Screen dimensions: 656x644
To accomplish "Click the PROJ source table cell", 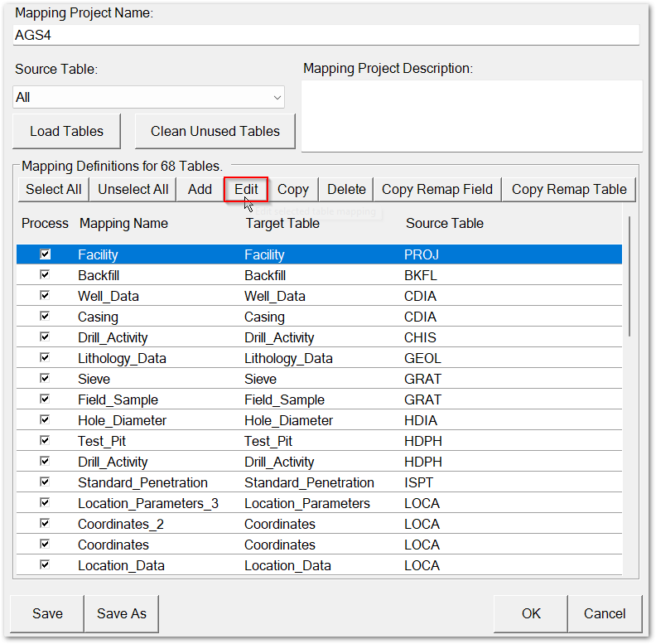I will click(x=422, y=254).
